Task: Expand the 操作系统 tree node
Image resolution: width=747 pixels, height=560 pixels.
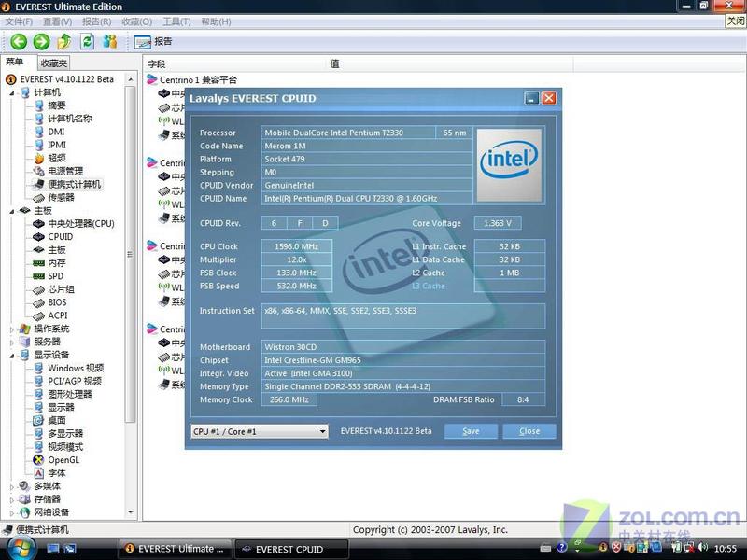Action: (x=12, y=329)
